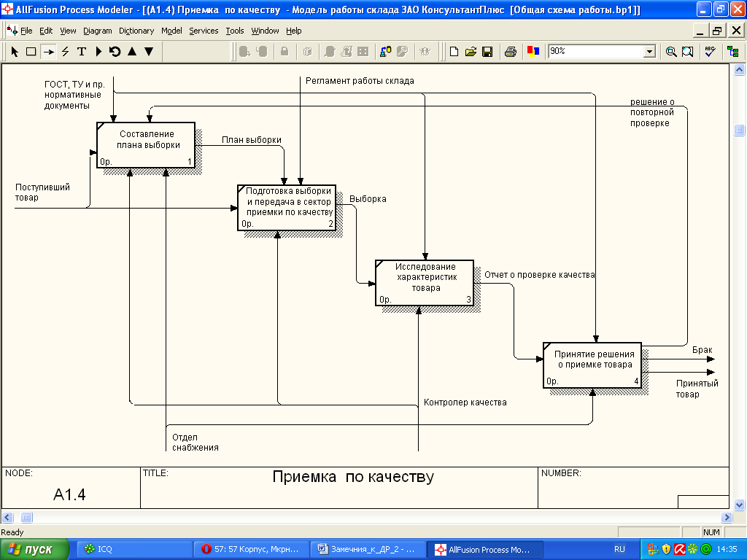Click the horizontal scrollbar right arrow
This screenshot has height=560, width=747.
(x=727, y=517)
